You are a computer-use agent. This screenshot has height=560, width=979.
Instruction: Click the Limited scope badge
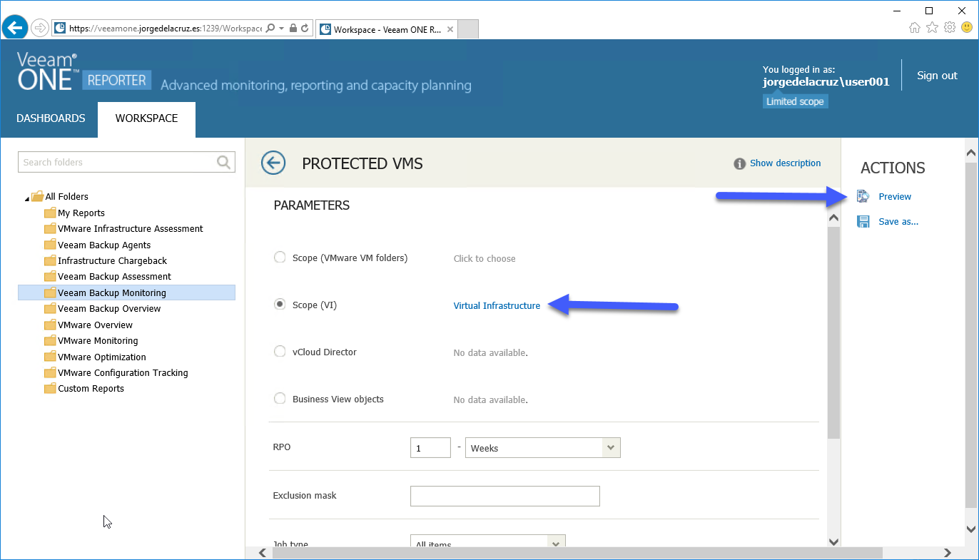pos(795,101)
